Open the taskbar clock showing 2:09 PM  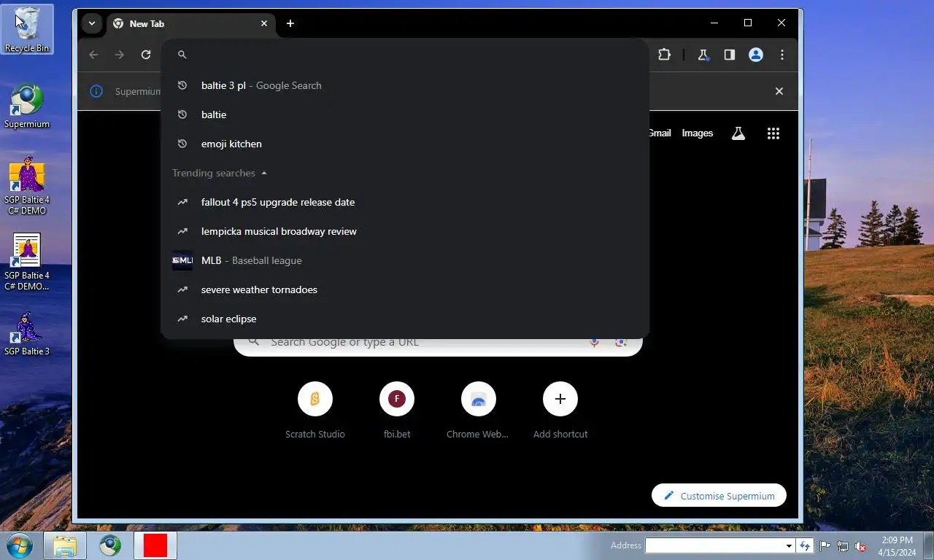pyautogui.click(x=897, y=546)
